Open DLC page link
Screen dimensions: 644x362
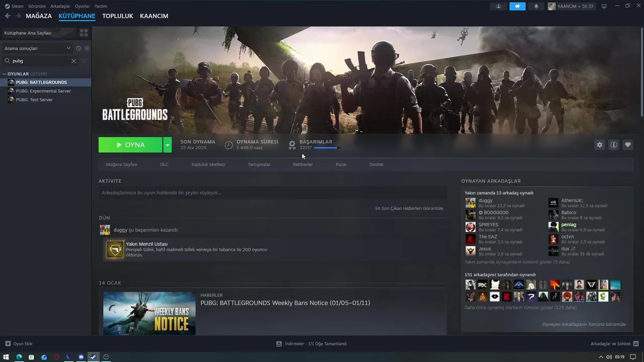[164, 164]
